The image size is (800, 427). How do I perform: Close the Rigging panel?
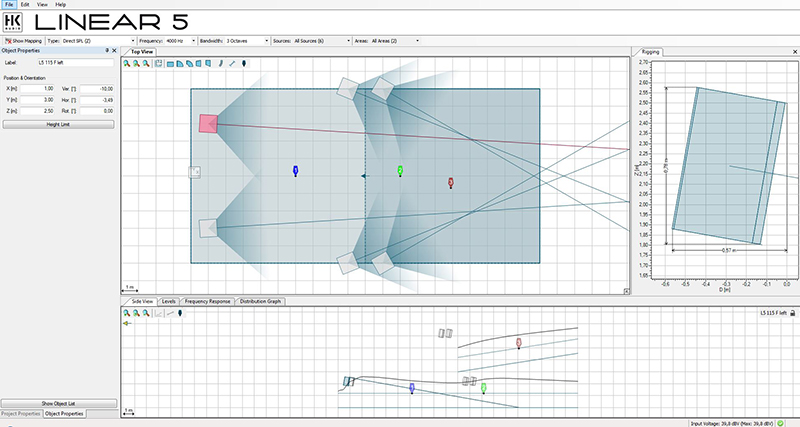795,52
